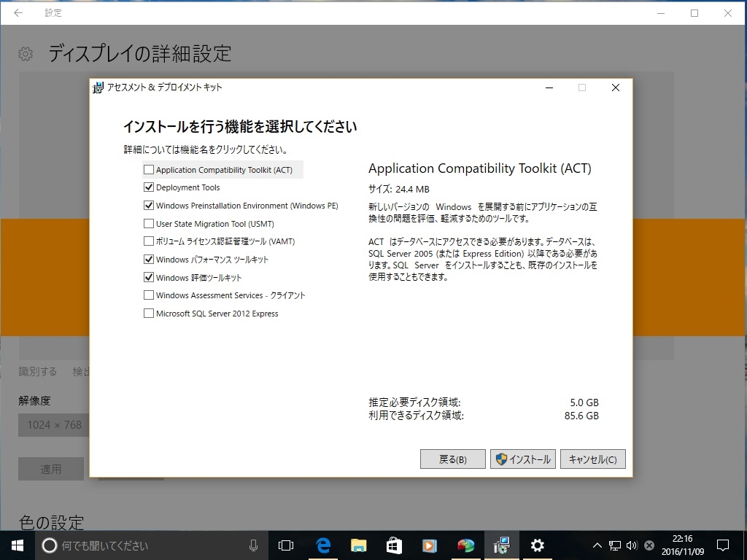Click the Cortana circle icon
The image size is (747, 560).
point(49,545)
